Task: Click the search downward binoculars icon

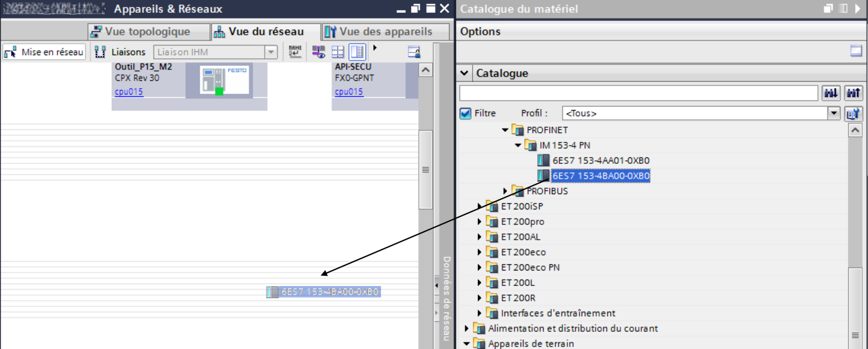Action: click(831, 94)
